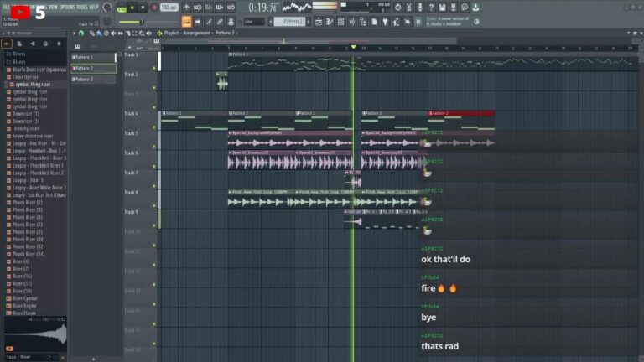Screen dimensions: 644x362
Task: Select the Choir Upriser sample
Action: (x=25, y=77)
